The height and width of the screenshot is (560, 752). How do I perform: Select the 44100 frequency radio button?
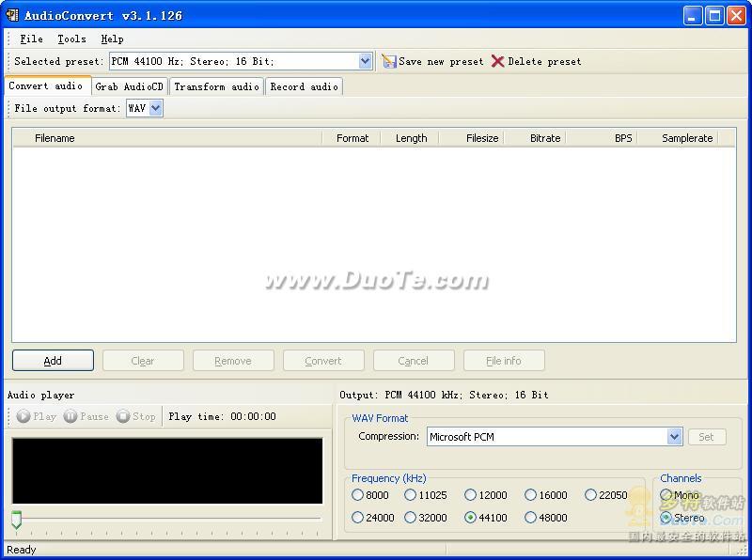pyautogui.click(x=471, y=518)
